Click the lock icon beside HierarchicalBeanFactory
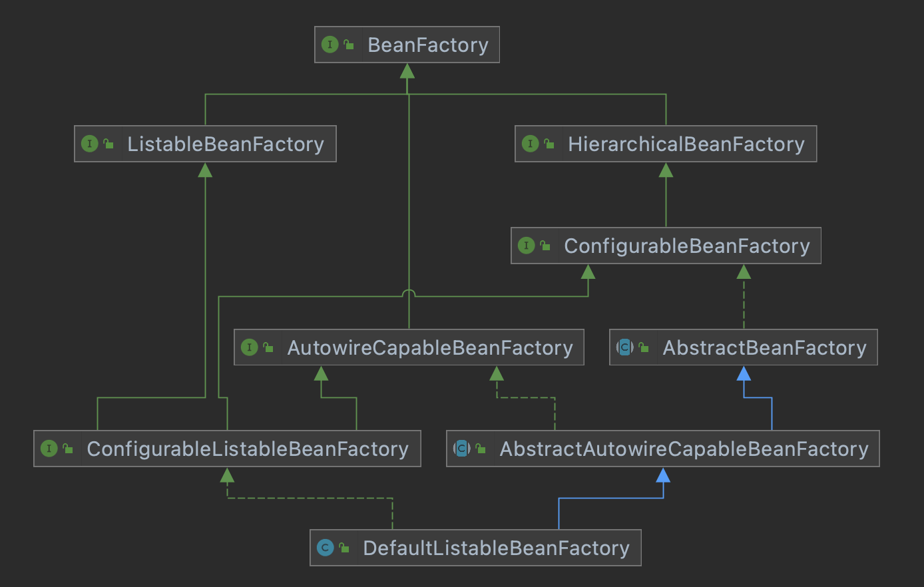This screenshot has height=587, width=924. (549, 144)
